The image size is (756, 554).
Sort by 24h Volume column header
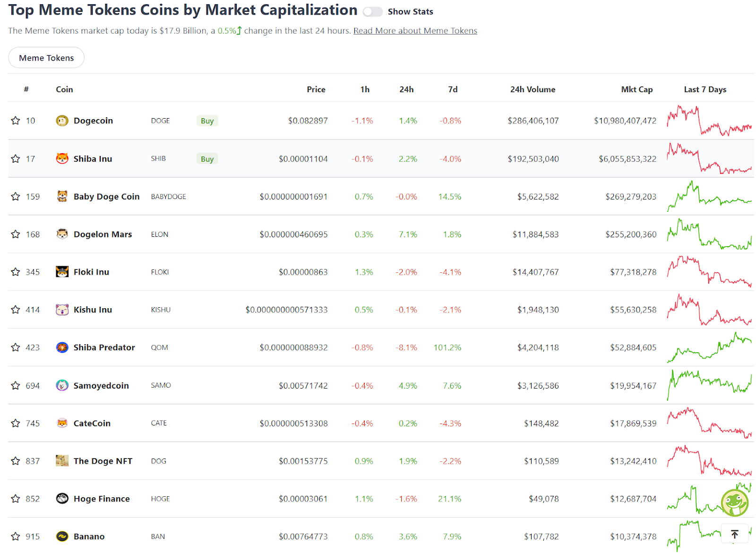pos(533,89)
